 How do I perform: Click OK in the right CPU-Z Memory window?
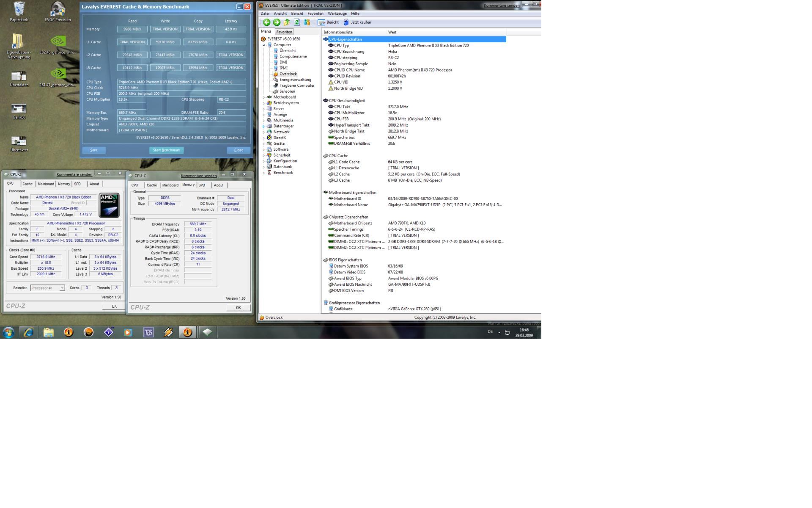[238, 308]
